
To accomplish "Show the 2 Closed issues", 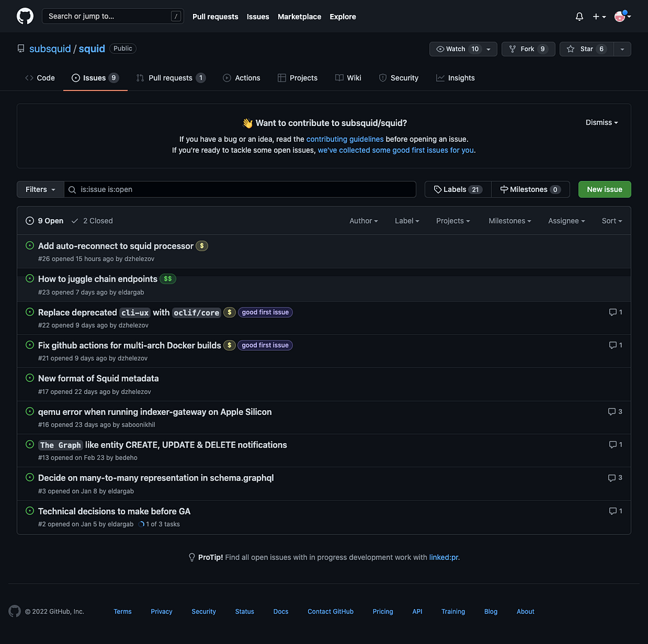I will click(92, 221).
